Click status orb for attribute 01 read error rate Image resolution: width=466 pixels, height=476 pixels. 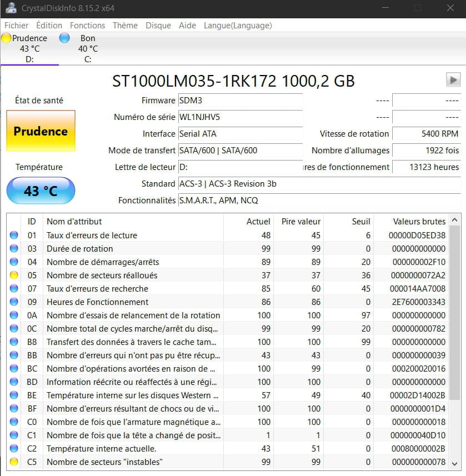[x=14, y=235]
